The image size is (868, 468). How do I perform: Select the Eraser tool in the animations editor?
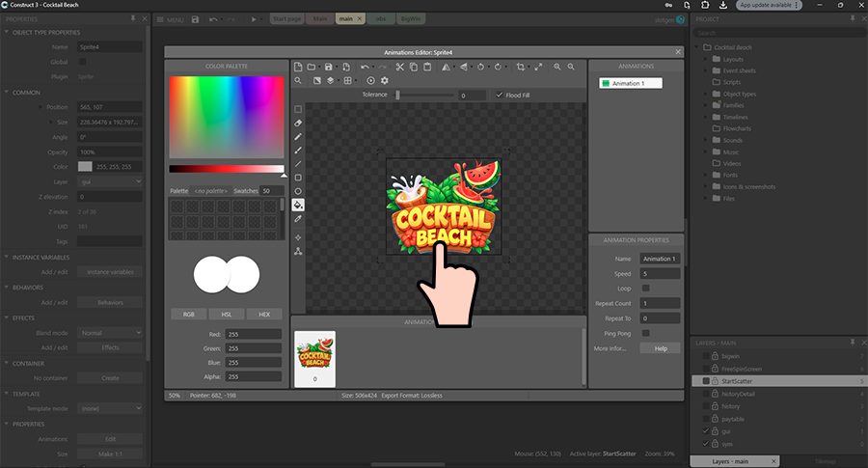pos(298,123)
